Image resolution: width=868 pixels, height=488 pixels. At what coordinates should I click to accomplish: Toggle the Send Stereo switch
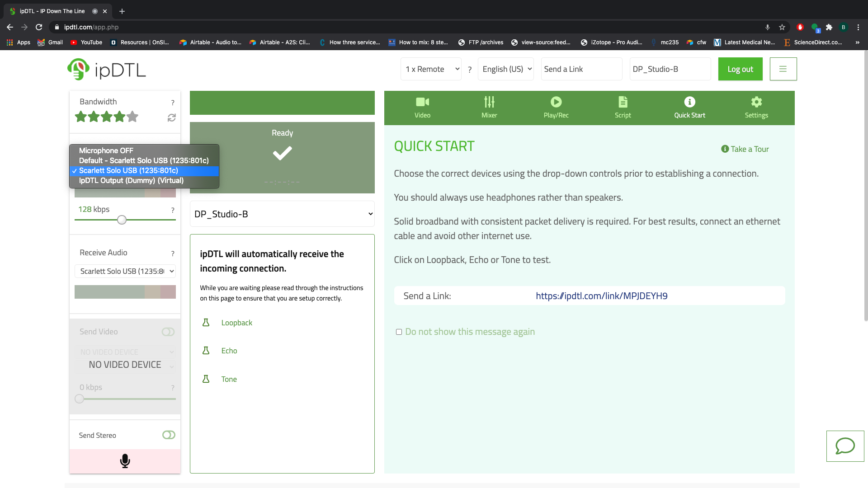(169, 435)
